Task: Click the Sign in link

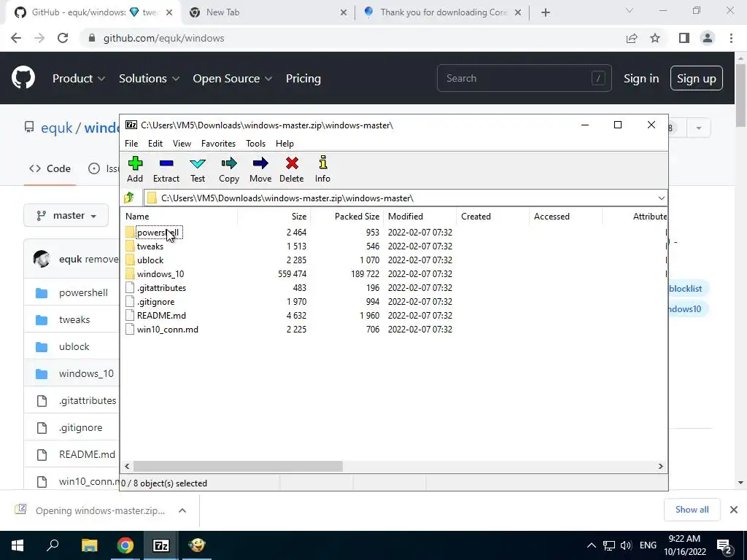Action: [x=641, y=78]
